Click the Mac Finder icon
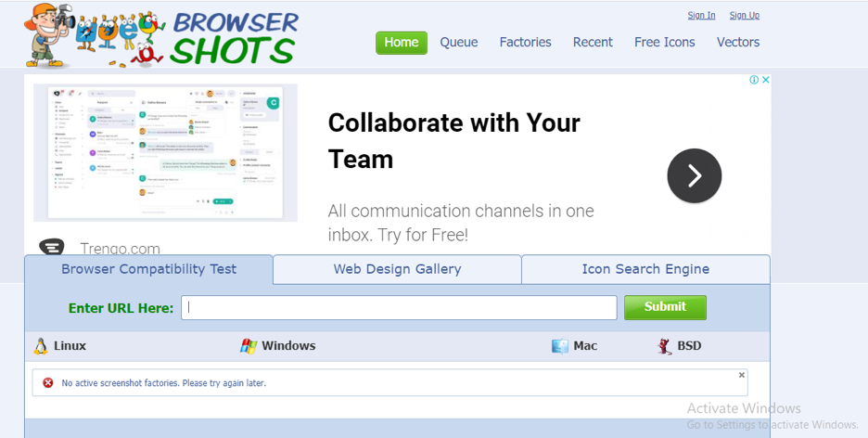868x438 pixels. coord(560,346)
